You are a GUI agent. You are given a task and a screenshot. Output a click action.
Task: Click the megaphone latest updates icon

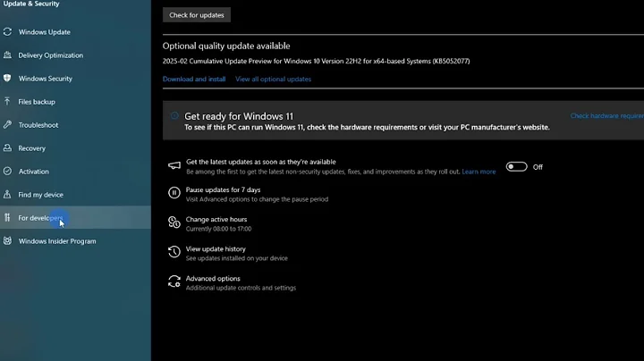point(174,165)
